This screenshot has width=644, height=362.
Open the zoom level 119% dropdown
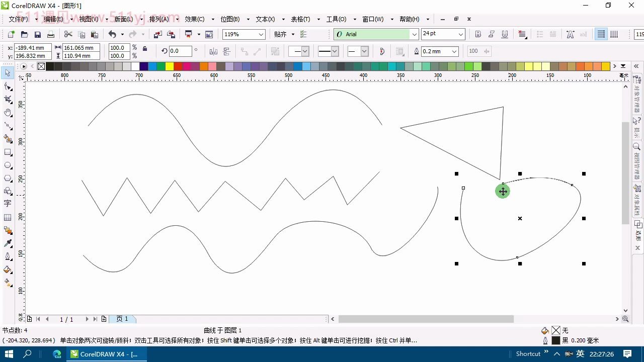261,34
